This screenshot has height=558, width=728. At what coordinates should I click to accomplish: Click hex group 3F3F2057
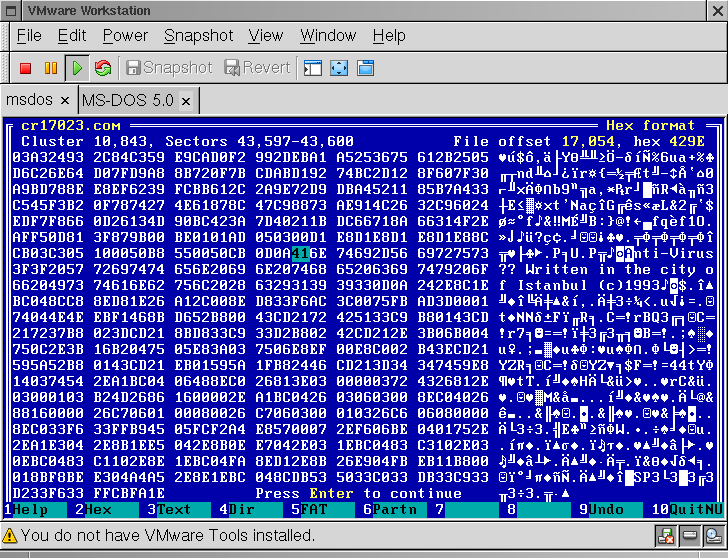click(x=48, y=270)
